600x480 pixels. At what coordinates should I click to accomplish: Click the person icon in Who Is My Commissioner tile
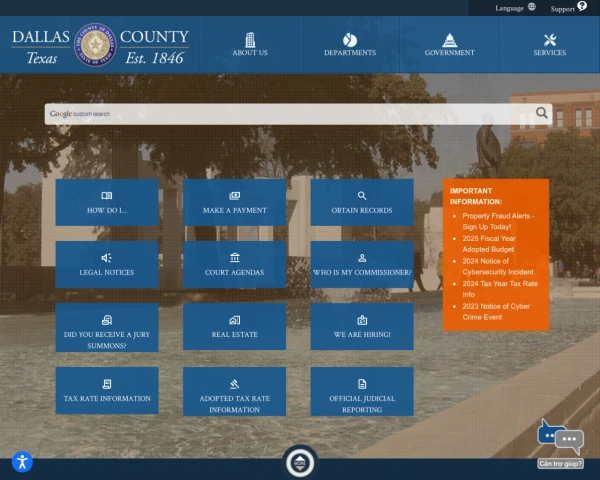tap(362, 258)
